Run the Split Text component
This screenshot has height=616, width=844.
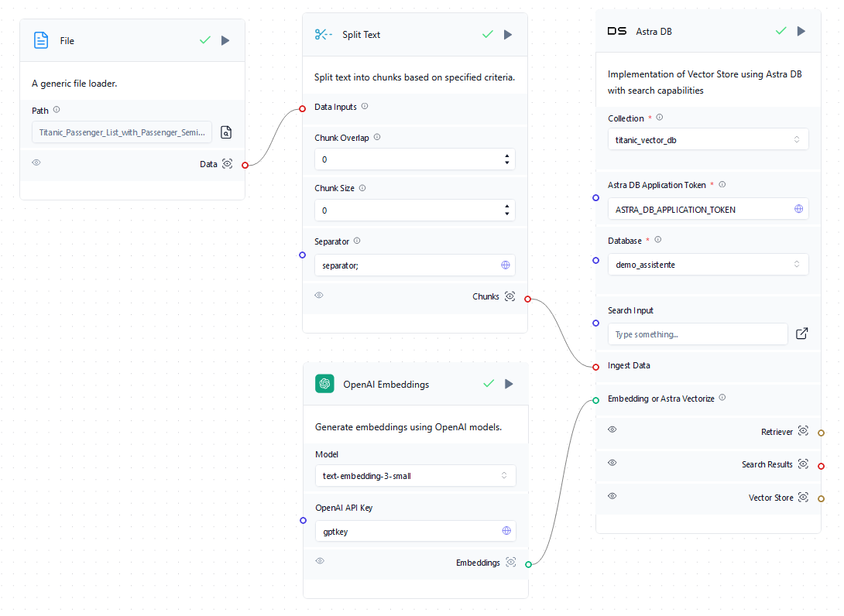[x=508, y=34]
